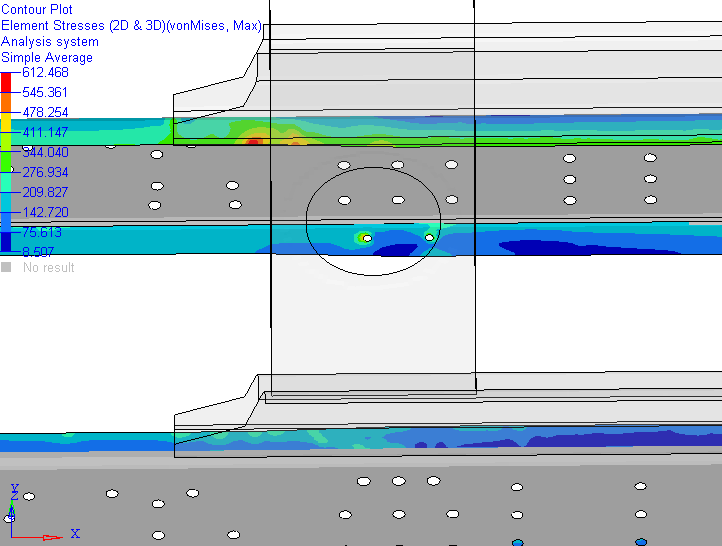Screen dimensions: 722x546
Task: Click the 209.827 legend value
Action: pyautogui.click(x=45, y=192)
